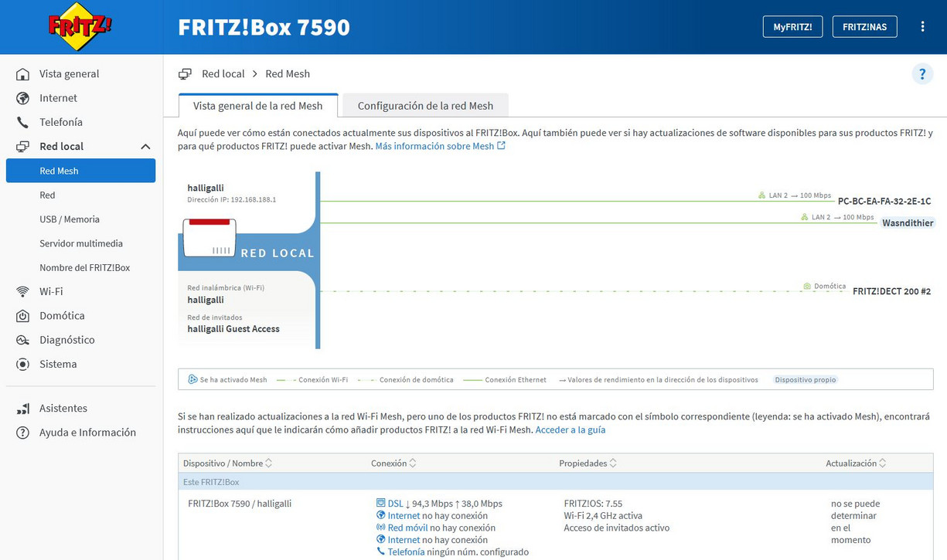Open Servidor multimedia submenu item
The height and width of the screenshot is (560, 947).
point(80,243)
